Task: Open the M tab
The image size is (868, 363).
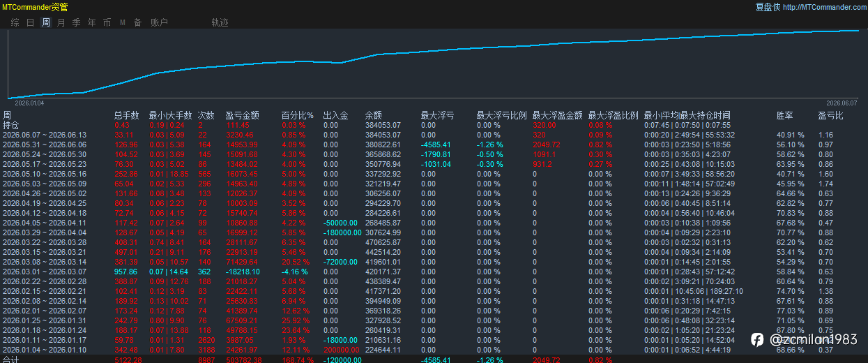Action: [x=122, y=22]
